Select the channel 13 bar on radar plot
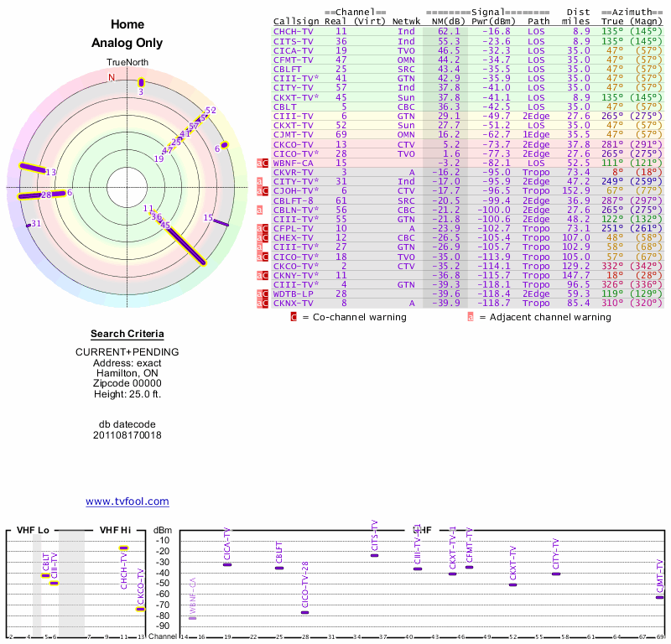The height and width of the screenshot is (644, 671). 35,169
